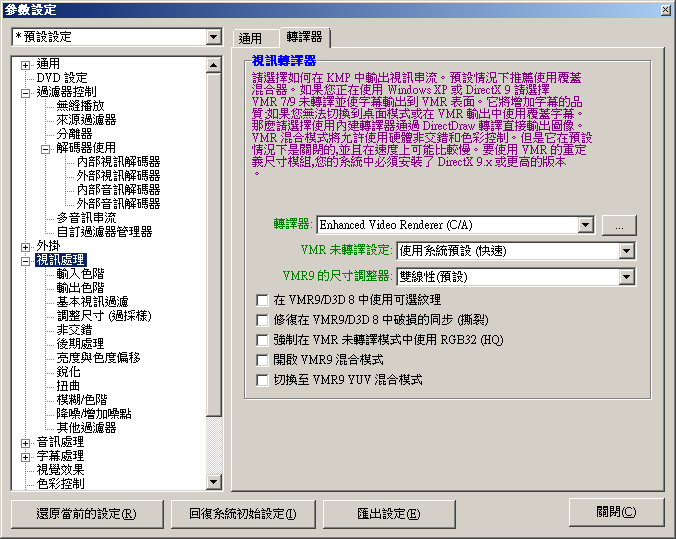Select 扭曲 in the tree
The width and height of the screenshot is (676, 539).
tap(68, 385)
